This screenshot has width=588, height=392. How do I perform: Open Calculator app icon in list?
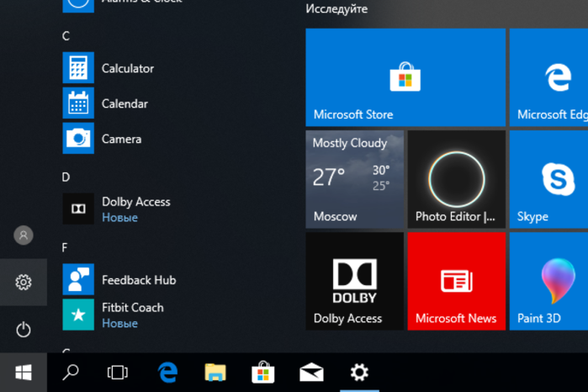click(x=78, y=67)
